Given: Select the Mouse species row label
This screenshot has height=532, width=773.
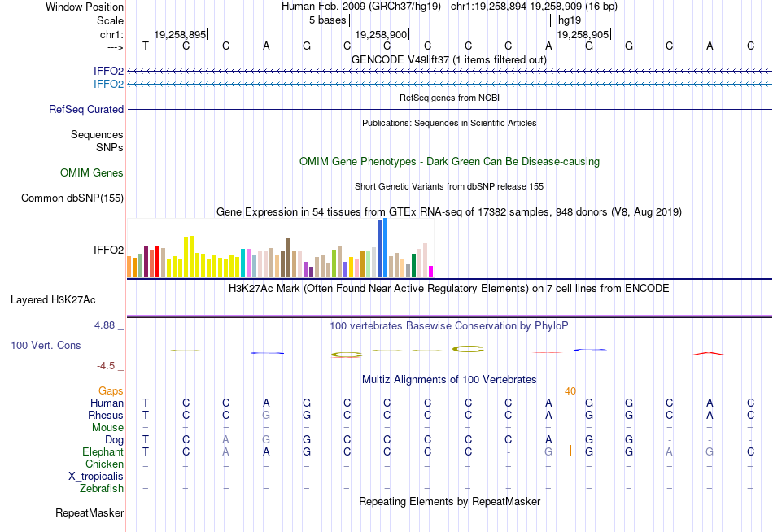Looking at the screenshot, I should pos(107,428).
